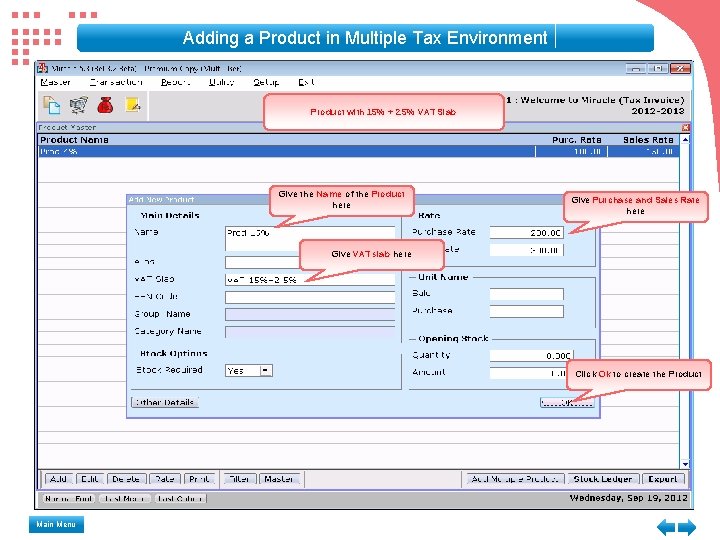This screenshot has height=540, width=720.
Task: Click the Sales Rate column header
Action: point(648,140)
